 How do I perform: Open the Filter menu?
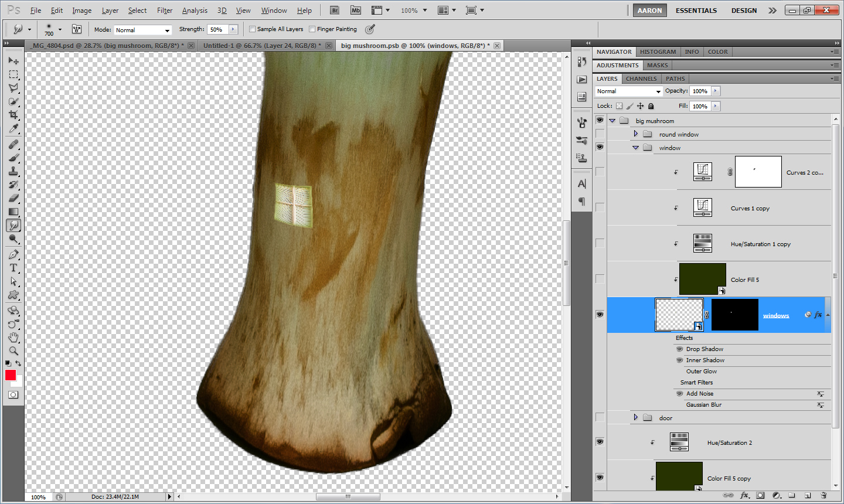[165, 11]
